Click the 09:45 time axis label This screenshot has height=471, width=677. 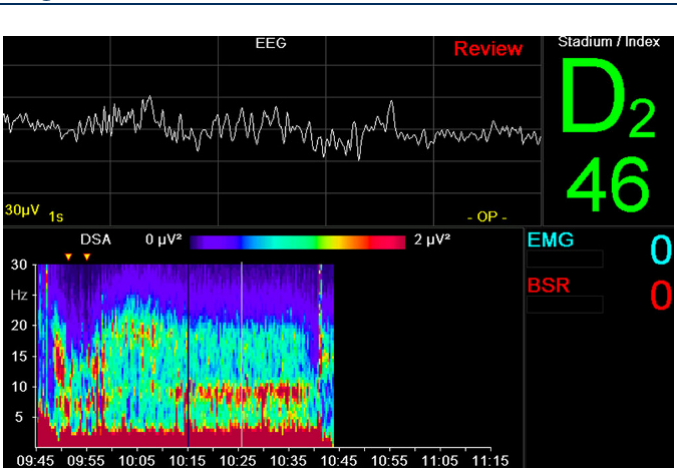click(35, 461)
